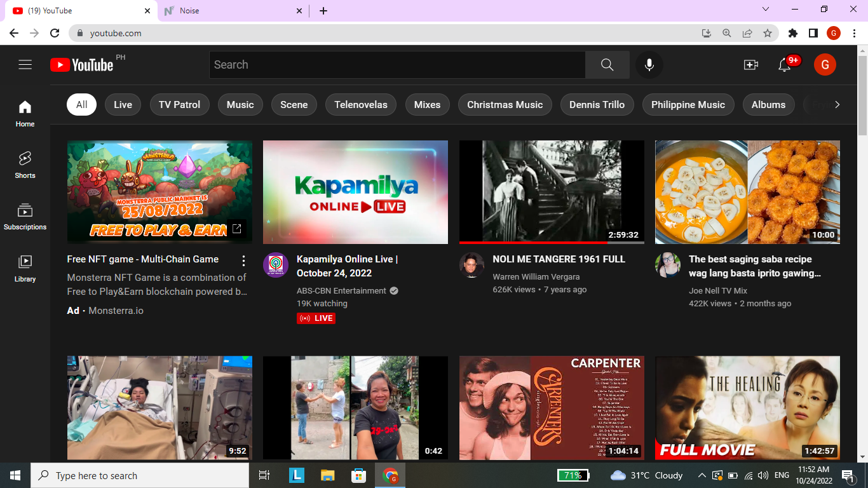Click the external link icon on ad thumbnail
The image size is (868, 488).
236,229
